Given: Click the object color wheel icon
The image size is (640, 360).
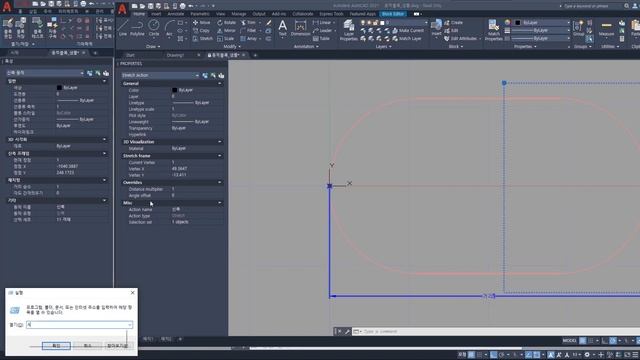Looking at the screenshot, I should click(x=507, y=22).
